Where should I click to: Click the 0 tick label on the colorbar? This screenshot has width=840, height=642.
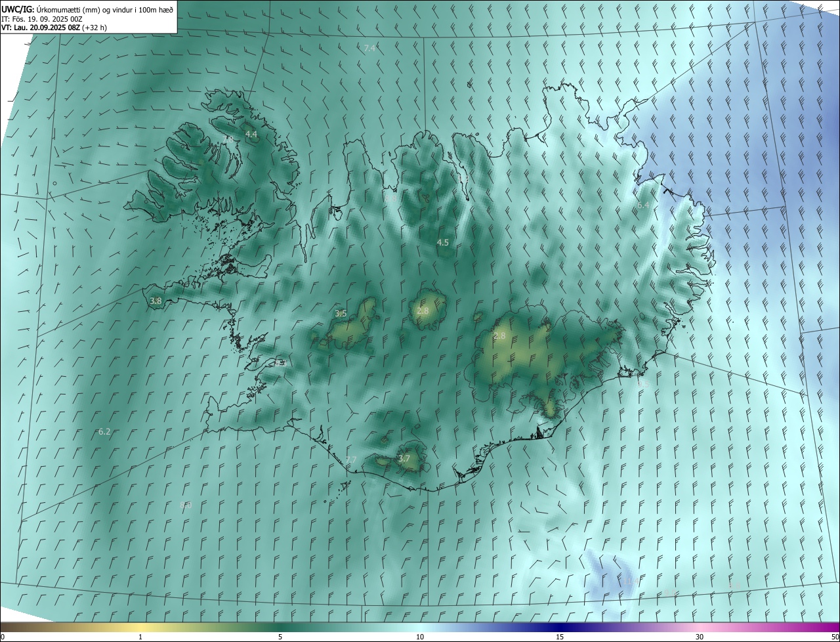(x=3, y=637)
